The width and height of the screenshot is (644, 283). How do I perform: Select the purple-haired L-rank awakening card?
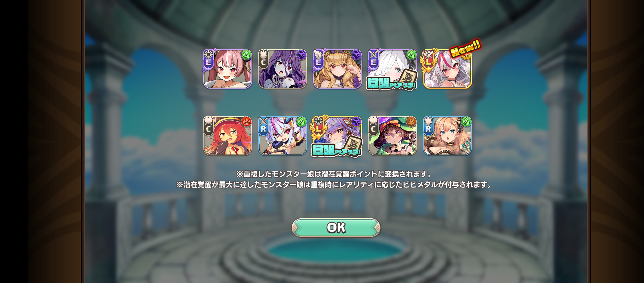coord(337,136)
